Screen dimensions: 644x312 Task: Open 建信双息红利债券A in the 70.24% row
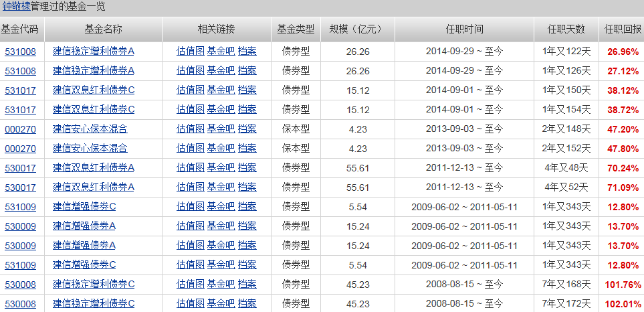point(94,167)
